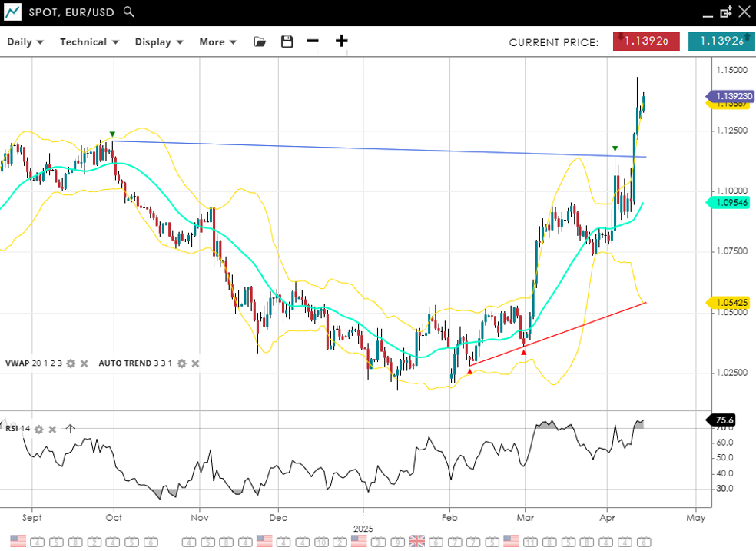
Task: Remove the AUTO TREND indicator
Action: (x=195, y=363)
